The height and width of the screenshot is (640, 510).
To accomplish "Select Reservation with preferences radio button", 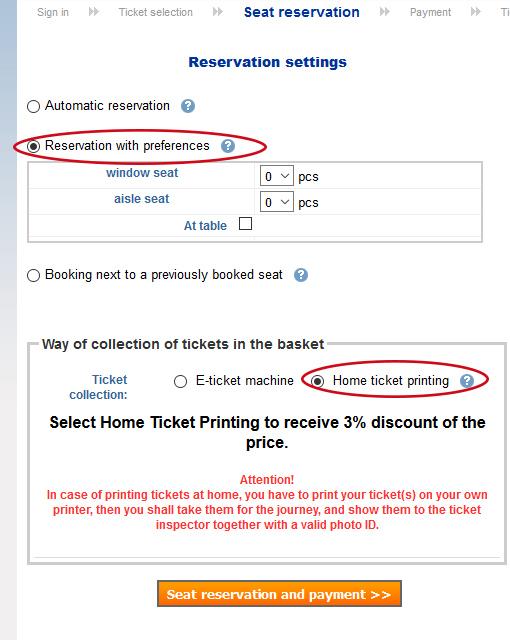I will (33, 146).
